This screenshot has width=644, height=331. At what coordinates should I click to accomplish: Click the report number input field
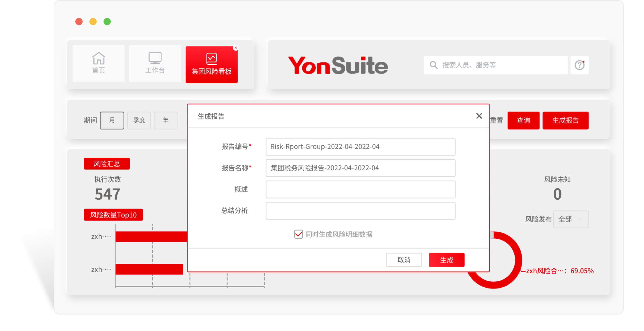[360, 147]
